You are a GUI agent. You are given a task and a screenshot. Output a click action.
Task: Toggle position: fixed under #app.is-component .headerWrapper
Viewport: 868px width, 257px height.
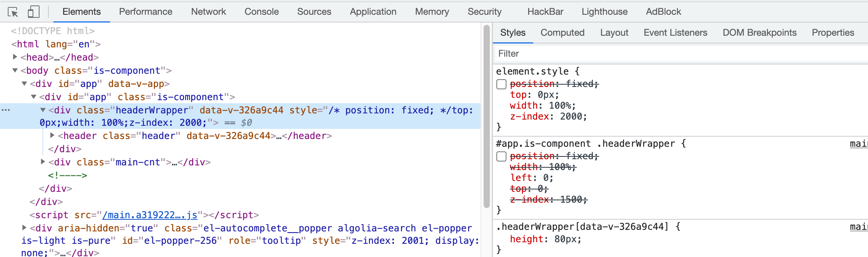click(501, 156)
